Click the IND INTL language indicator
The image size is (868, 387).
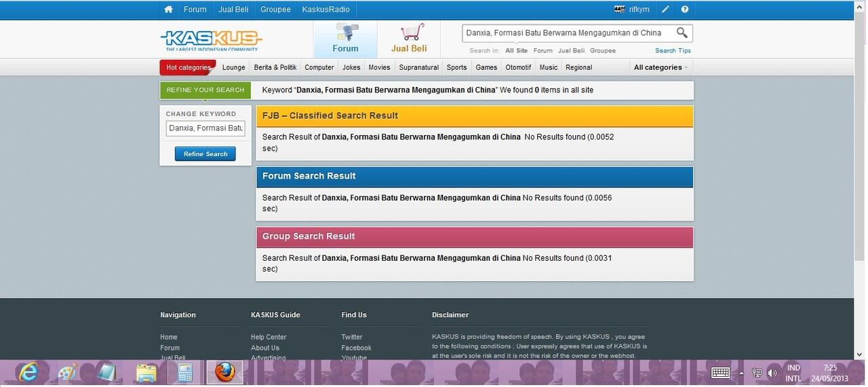(x=793, y=373)
